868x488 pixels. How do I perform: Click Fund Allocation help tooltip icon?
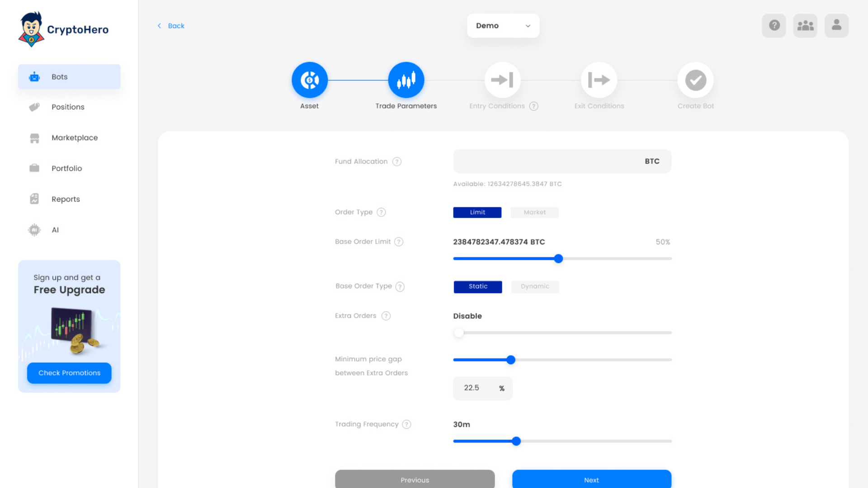397,162
